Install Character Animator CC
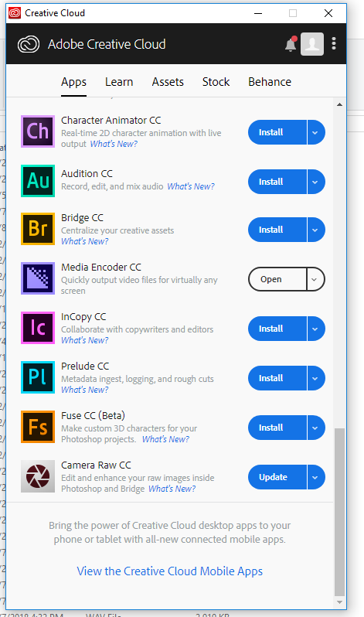This screenshot has height=617, width=364. (x=277, y=132)
